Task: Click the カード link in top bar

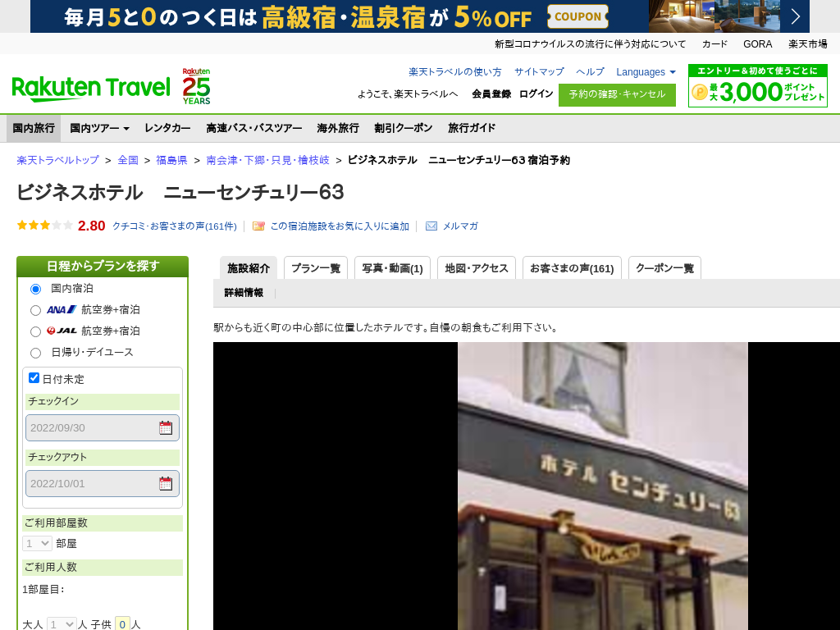Action: [714, 44]
